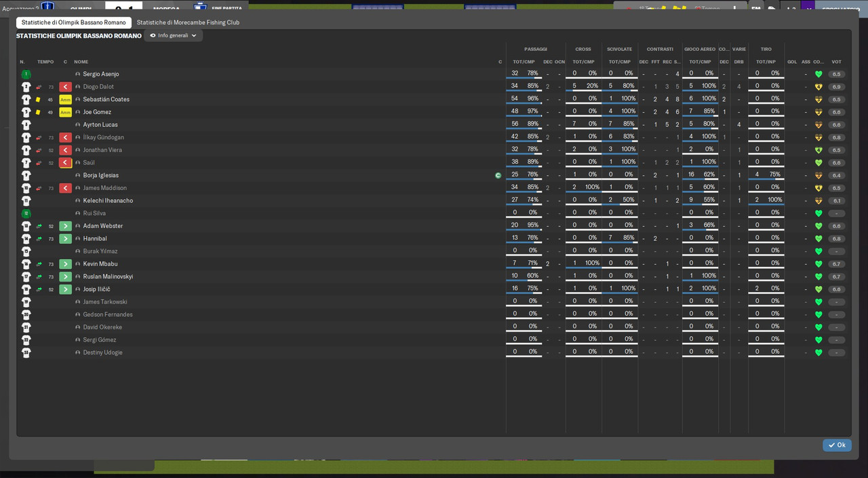Click captain badge on Borja Iglesias row
Image resolution: width=868 pixels, height=478 pixels.
click(498, 176)
